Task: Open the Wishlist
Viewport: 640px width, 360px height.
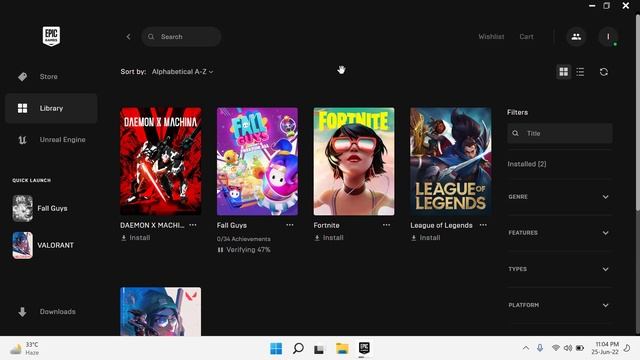Action: point(491,37)
